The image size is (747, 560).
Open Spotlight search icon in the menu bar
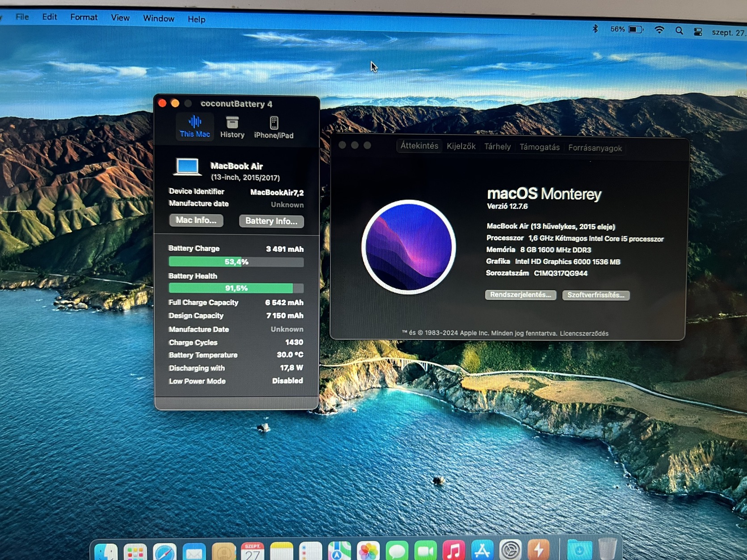(x=679, y=31)
